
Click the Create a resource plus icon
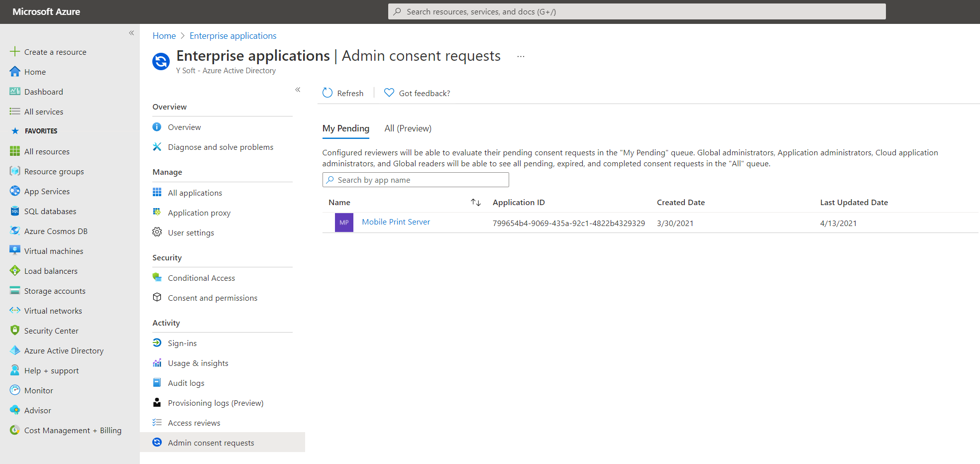pyautogui.click(x=15, y=52)
